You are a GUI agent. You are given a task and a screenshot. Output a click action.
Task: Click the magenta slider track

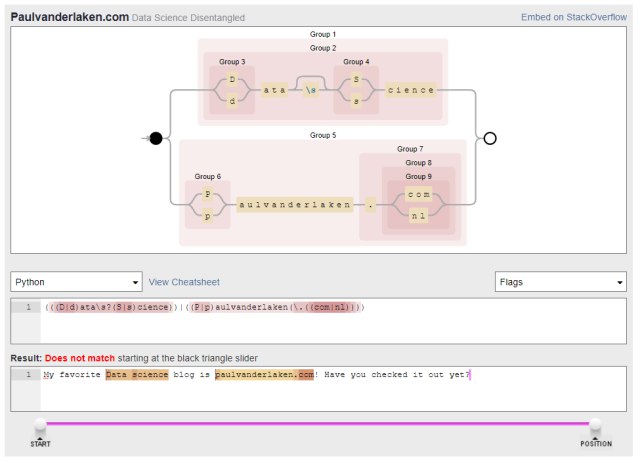point(318,423)
